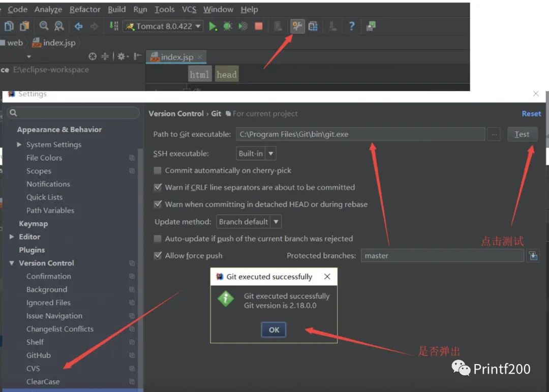Switch to the index.jsp editor tab
This screenshot has height=392, width=549.
[176, 57]
